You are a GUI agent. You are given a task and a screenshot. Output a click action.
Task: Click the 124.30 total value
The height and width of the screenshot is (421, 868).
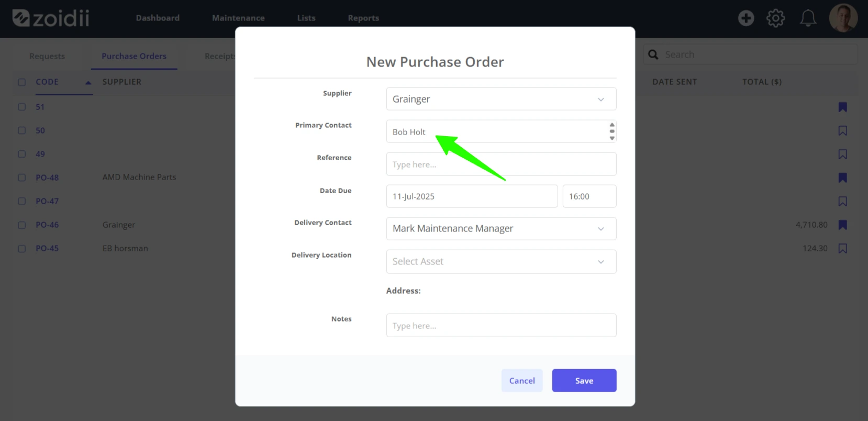tap(815, 248)
